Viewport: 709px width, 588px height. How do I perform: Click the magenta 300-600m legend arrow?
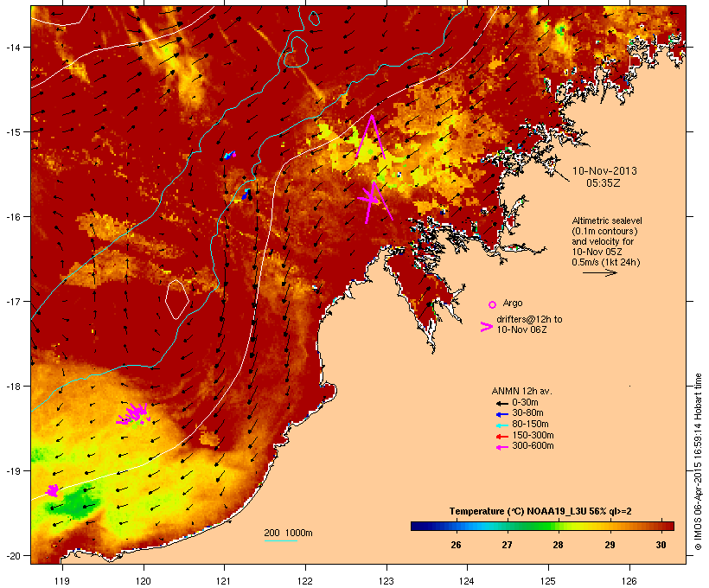coord(501,447)
